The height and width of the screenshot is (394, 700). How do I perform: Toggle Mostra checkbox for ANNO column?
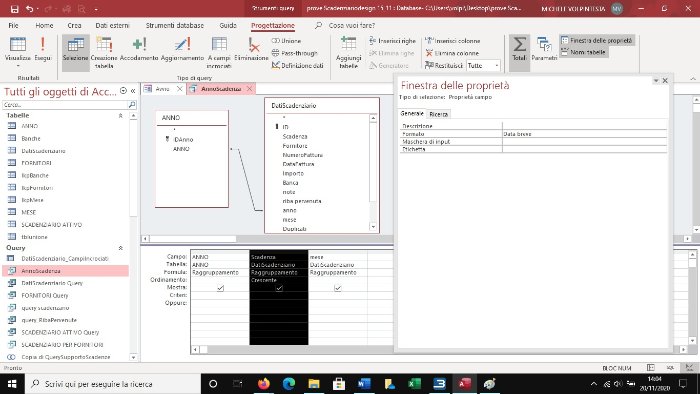[220, 288]
